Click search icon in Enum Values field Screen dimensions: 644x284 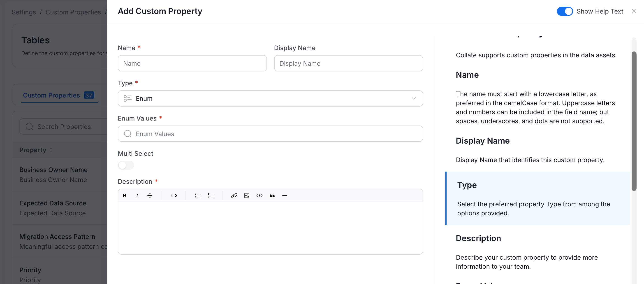[x=128, y=134]
